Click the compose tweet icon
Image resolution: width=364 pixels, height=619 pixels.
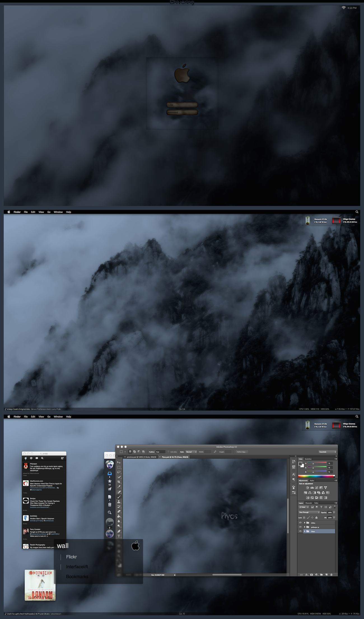click(62, 458)
